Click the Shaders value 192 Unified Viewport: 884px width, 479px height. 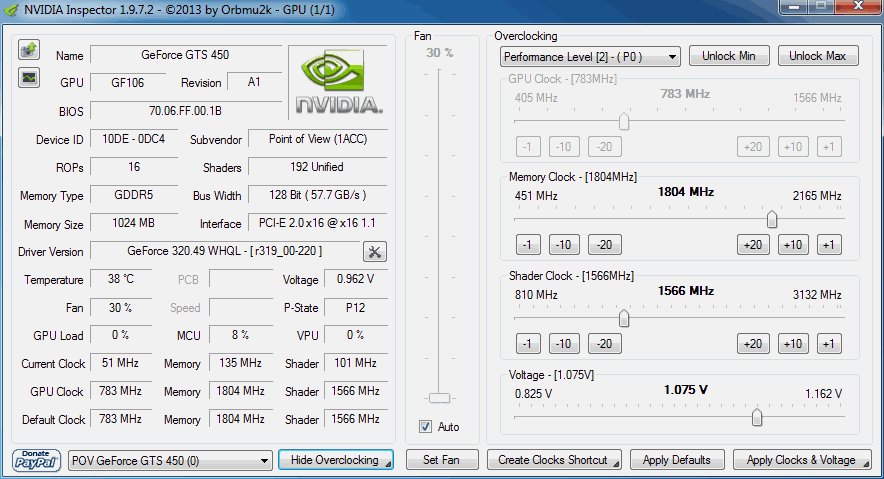(x=318, y=167)
